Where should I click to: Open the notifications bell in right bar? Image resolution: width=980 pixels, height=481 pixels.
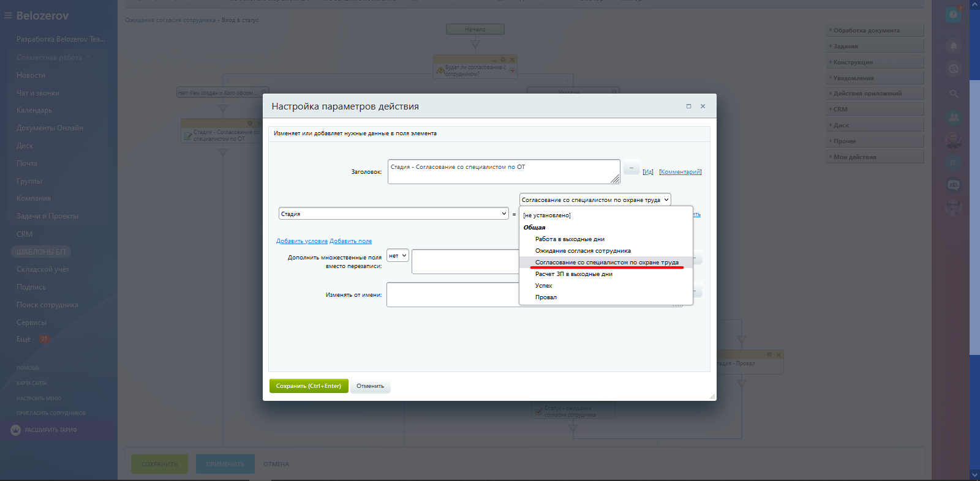coord(953,46)
